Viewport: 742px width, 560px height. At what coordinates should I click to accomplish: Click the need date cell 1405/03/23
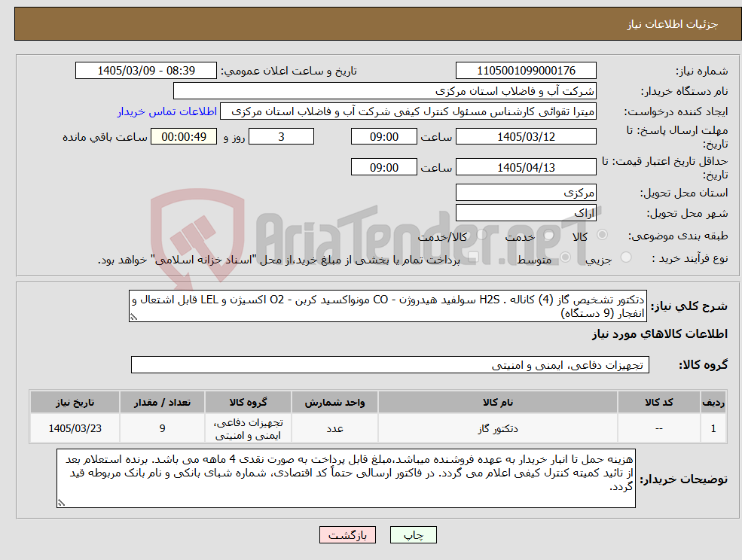click(75, 428)
